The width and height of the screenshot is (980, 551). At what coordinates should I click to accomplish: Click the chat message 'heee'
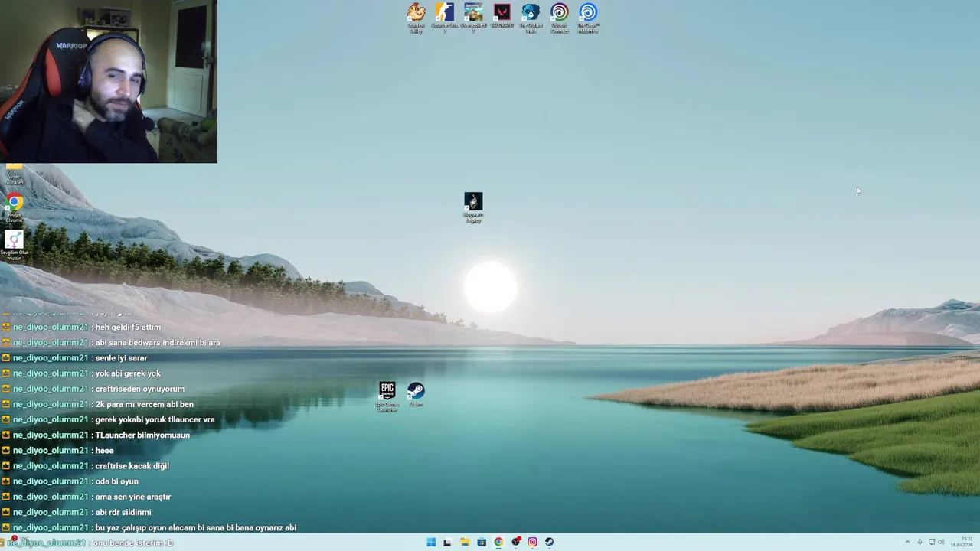click(104, 451)
